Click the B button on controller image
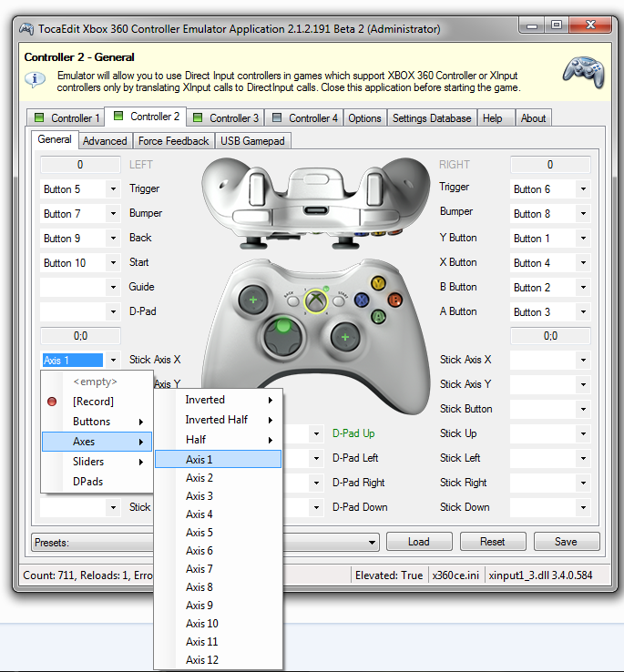624x672 pixels. click(394, 300)
